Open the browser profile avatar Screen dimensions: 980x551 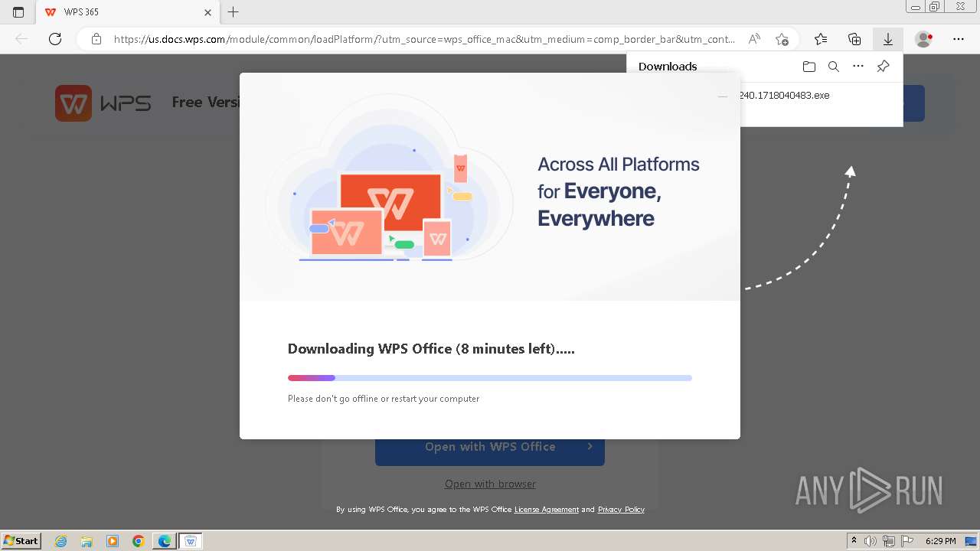924,39
